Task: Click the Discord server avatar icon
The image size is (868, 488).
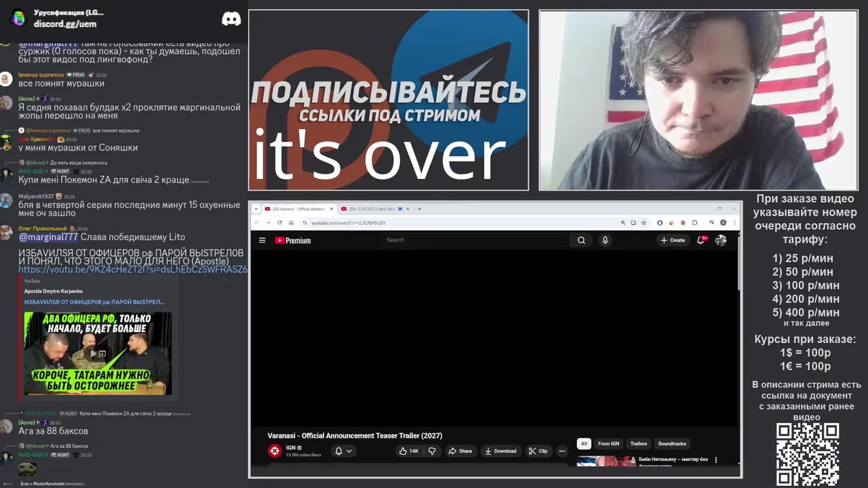Action: pyautogui.click(x=18, y=18)
